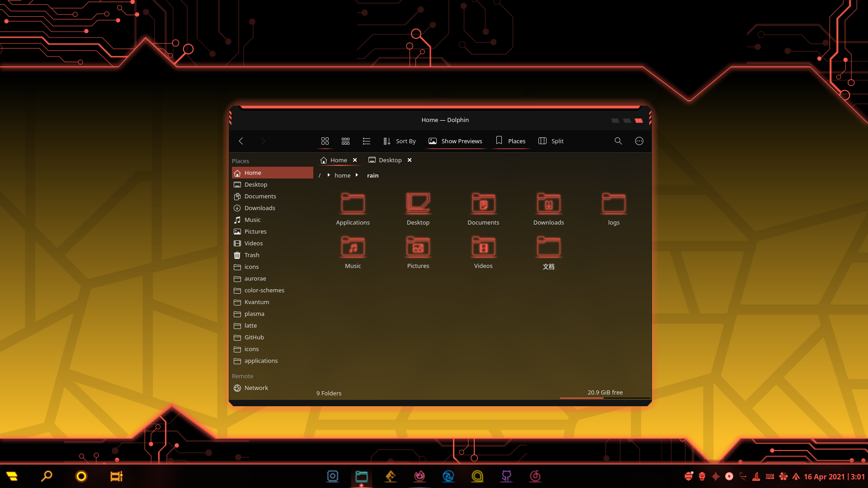The image size is (868, 488).
Task: Navigate to home in the breadcrumb
Action: (x=343, y=175)
